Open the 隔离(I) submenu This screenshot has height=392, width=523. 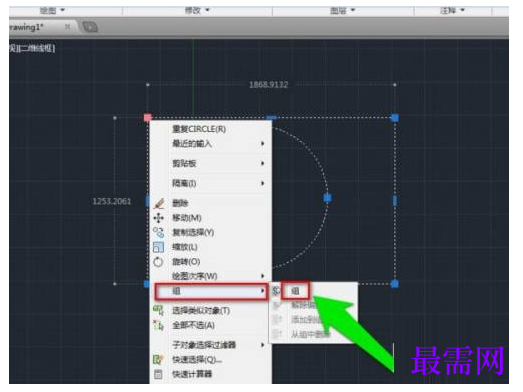pyautogui.click(x=211, y=183)
